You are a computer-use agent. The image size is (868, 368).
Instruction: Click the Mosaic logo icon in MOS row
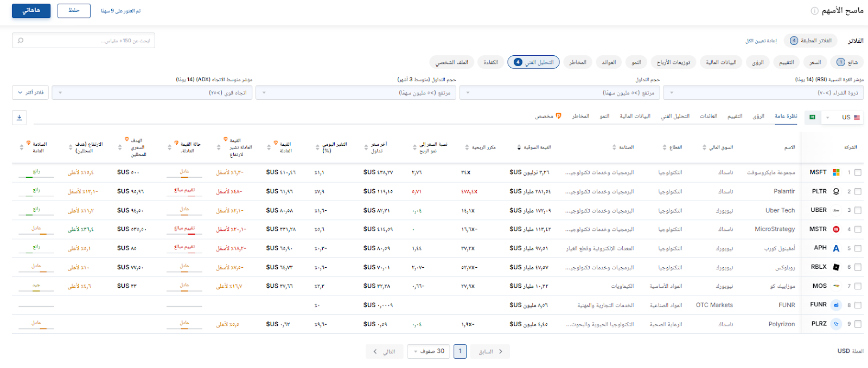coord(836,286)
